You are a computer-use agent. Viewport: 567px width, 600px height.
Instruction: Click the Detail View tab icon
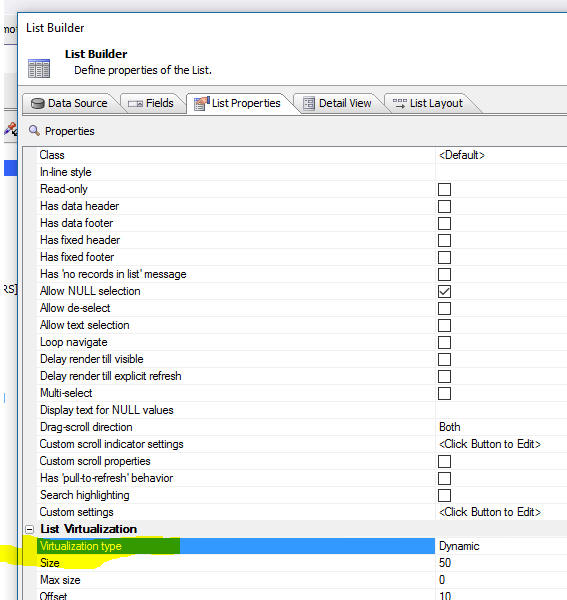308,103
